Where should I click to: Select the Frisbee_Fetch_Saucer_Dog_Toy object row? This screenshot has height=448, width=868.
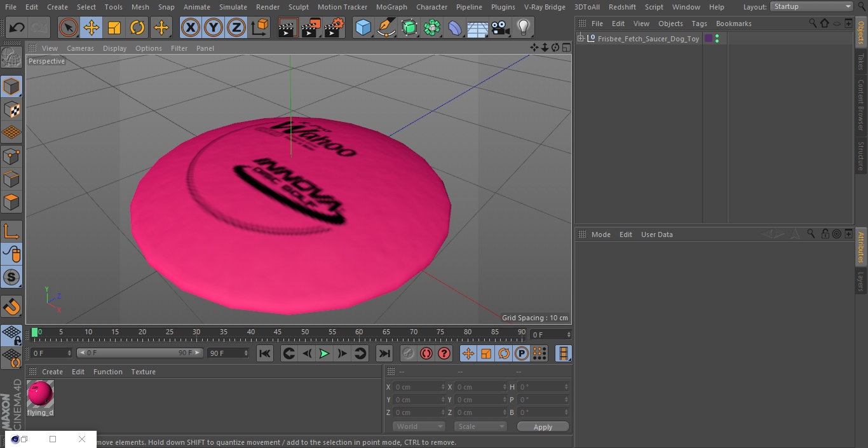point(648,39)
